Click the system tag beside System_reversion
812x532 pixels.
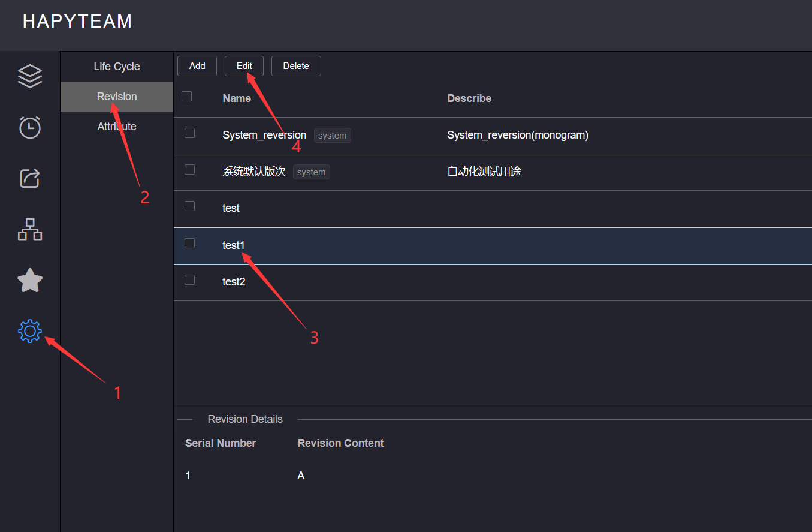[x=333, y=136]
